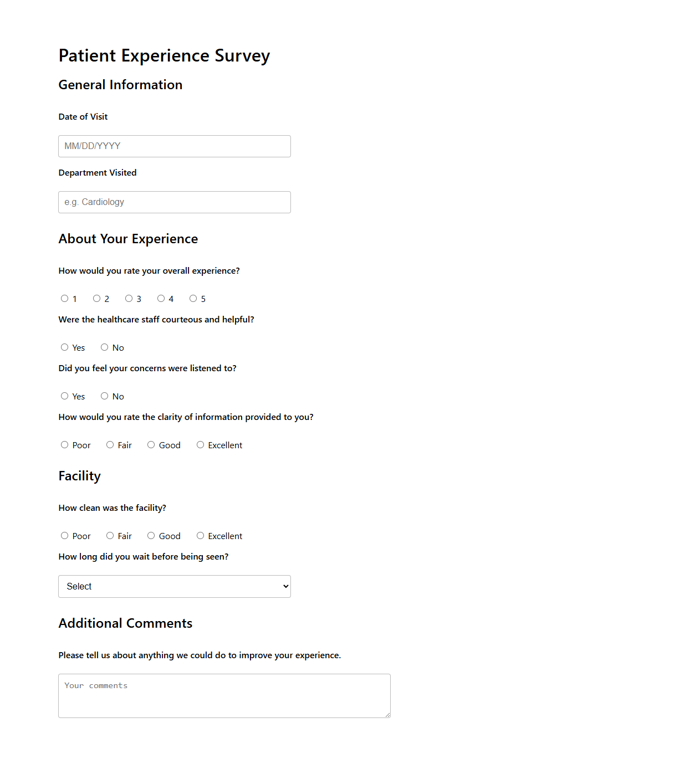Choose Yes for staff courteous and helpful
Screen dimensions: 700x769
(x=64, y=347)
